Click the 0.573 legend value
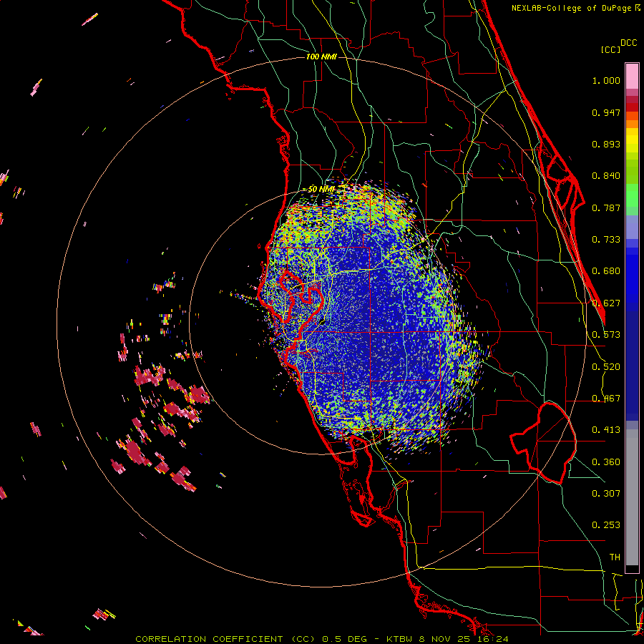The width and height of the screenshot is (644, 644). [x=606, y=335]
